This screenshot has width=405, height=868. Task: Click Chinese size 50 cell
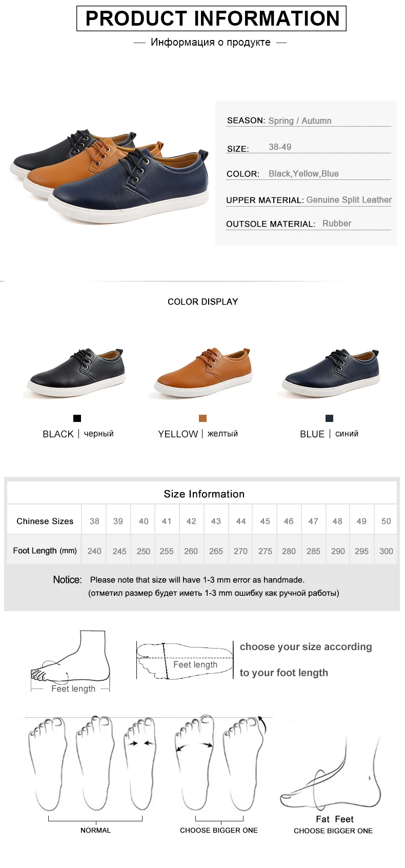click(386, 521)
